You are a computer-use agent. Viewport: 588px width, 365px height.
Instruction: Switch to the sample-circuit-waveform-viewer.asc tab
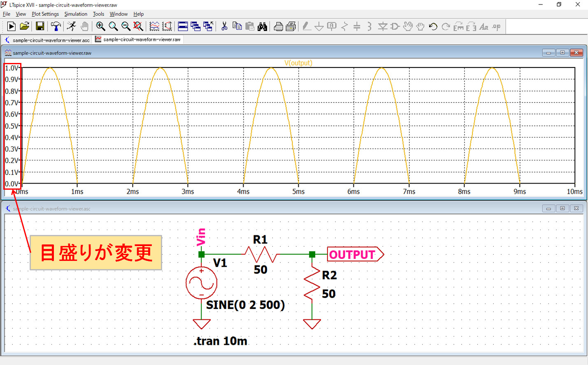pyautogui.click(x=47, y=40)
